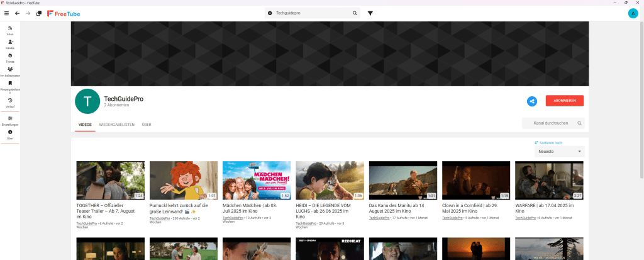The height and width of the screenshot is (260, 644).
Task: Clear the search text with the X icon
Action: pyautogui.click(x=270, y=13)
